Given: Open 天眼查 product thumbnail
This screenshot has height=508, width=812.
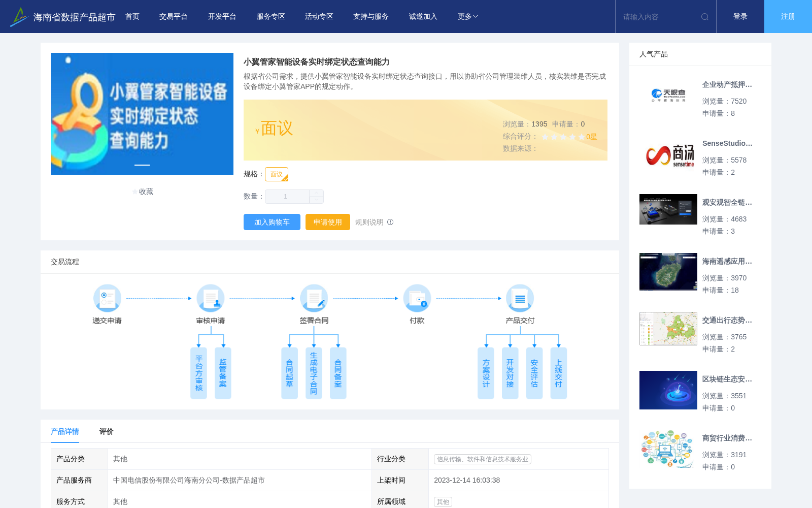Looking at the screenshot, I should [668, 96].
